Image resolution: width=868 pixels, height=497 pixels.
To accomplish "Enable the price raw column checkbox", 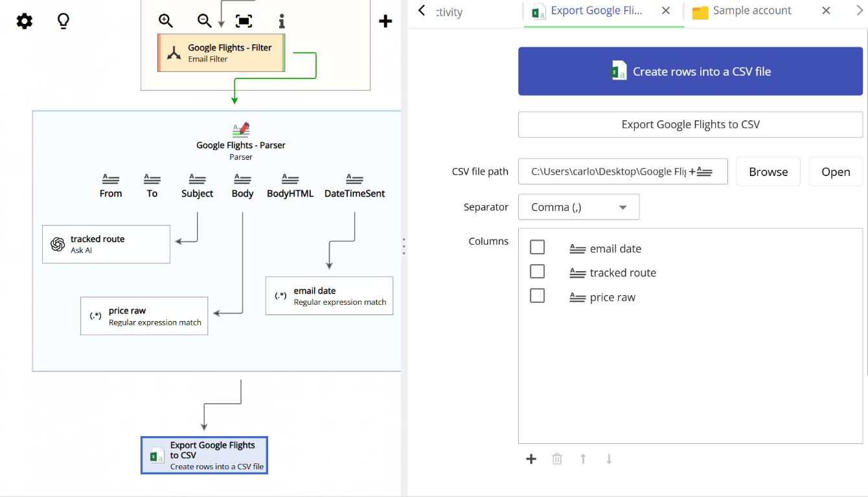I will pyautogui.click(x=537, y=295).
